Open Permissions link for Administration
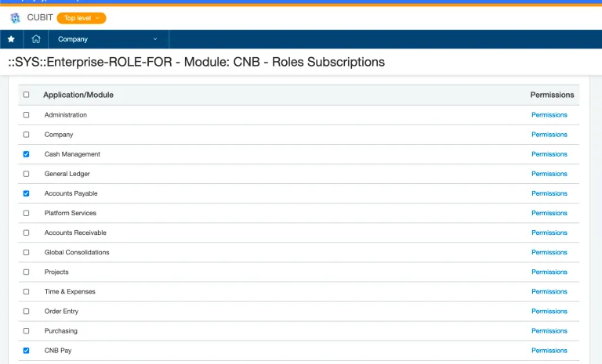 point(549,115)
